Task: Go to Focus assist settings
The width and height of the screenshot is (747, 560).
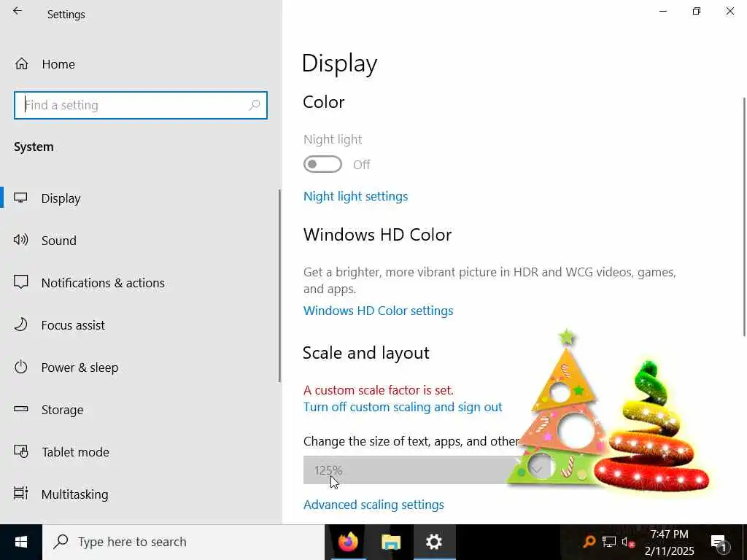Action: click(x=73, y=325)
